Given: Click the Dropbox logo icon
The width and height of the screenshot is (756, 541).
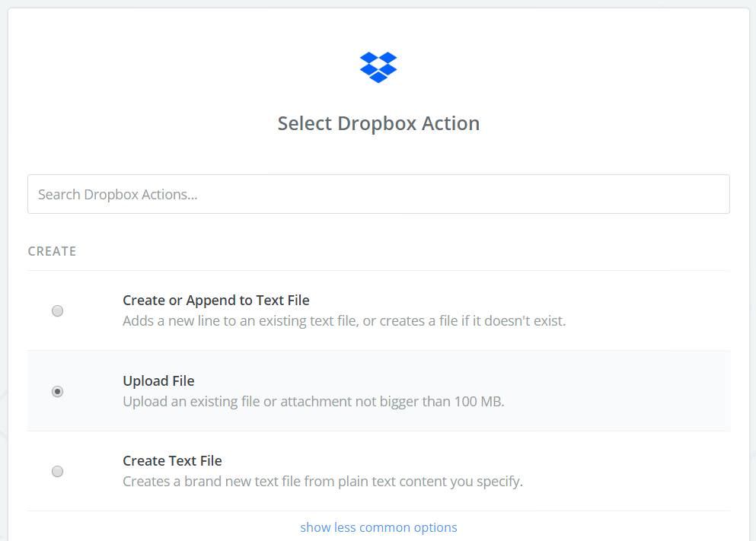Looking at the screenshot, I should (378, 67).
